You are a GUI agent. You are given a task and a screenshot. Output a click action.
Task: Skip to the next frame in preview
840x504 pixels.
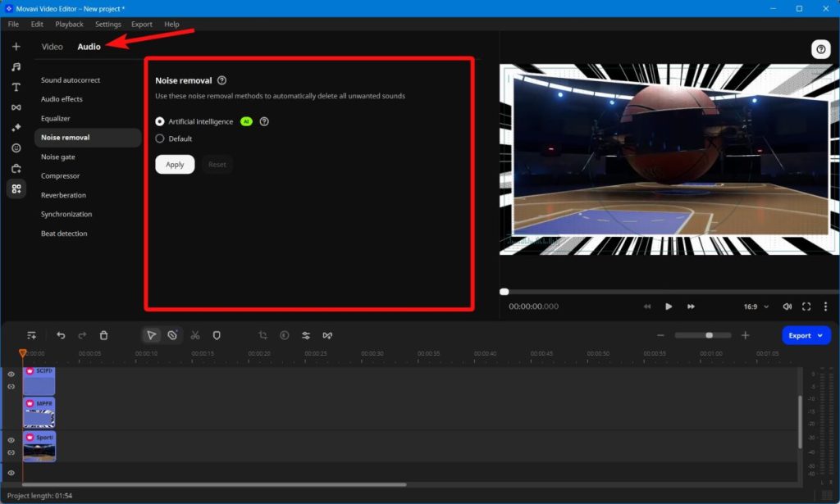(691, 306)
